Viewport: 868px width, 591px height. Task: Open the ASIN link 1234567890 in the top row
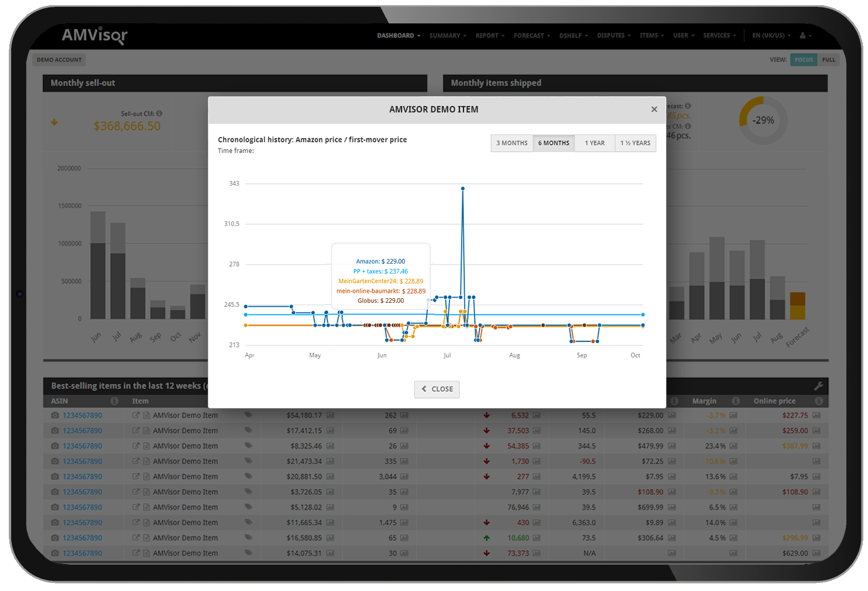[82, 415]
